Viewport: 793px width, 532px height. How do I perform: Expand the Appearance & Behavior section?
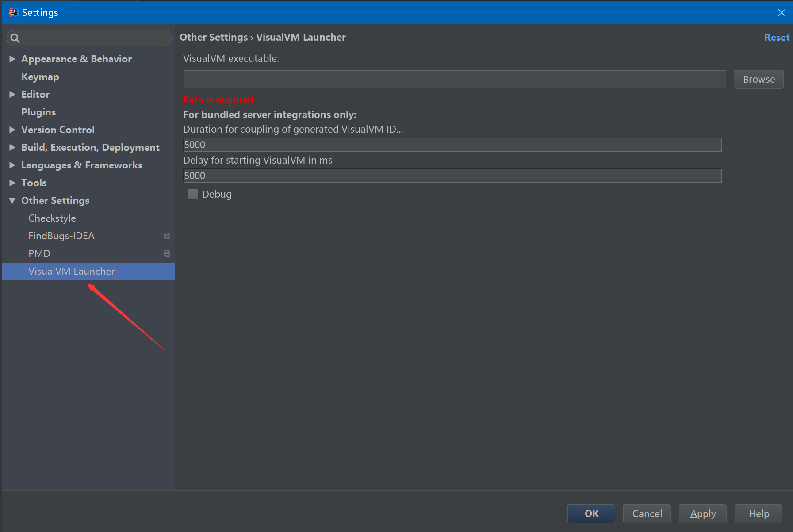tap(12, 59)
